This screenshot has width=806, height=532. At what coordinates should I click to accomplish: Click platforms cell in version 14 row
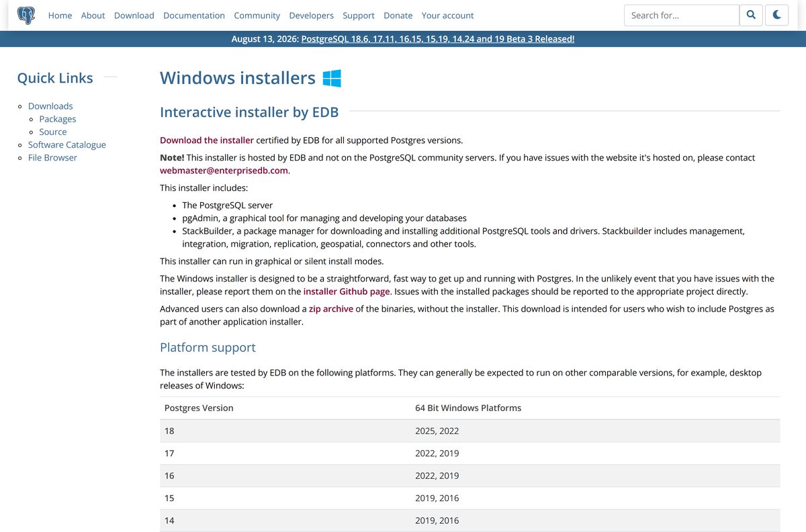click(596, 521)
